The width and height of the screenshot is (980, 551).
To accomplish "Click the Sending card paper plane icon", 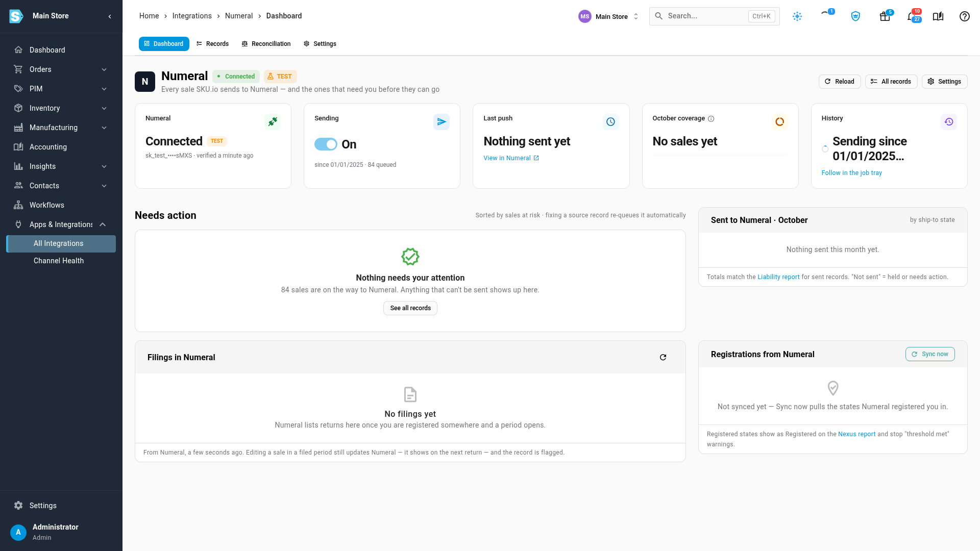I will (442, 122).
